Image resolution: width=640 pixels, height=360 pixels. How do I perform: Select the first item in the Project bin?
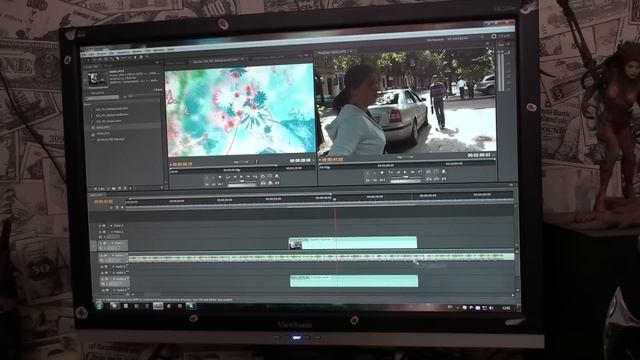point(111,109)
